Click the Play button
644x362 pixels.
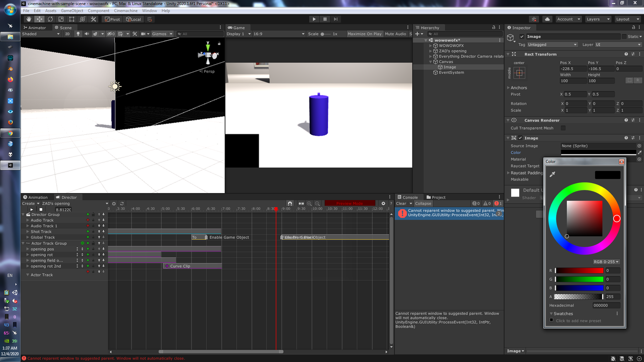click(314, 19)
